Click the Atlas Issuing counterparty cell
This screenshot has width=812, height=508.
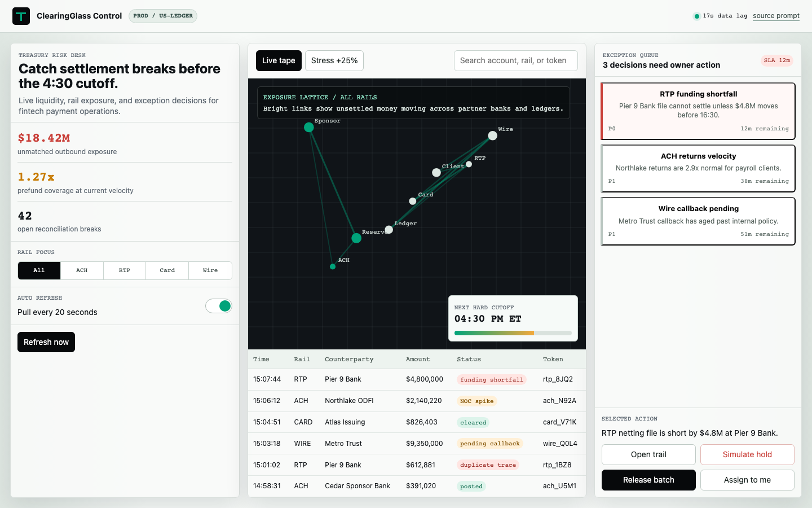[345, 422]
